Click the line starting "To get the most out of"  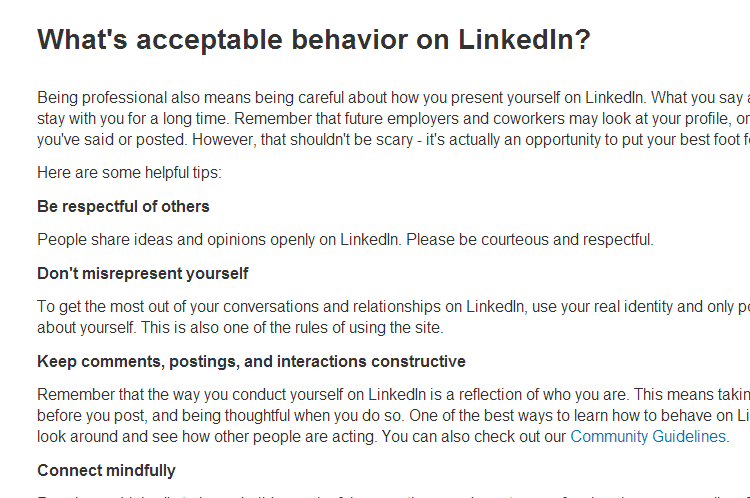pos(393,306)
